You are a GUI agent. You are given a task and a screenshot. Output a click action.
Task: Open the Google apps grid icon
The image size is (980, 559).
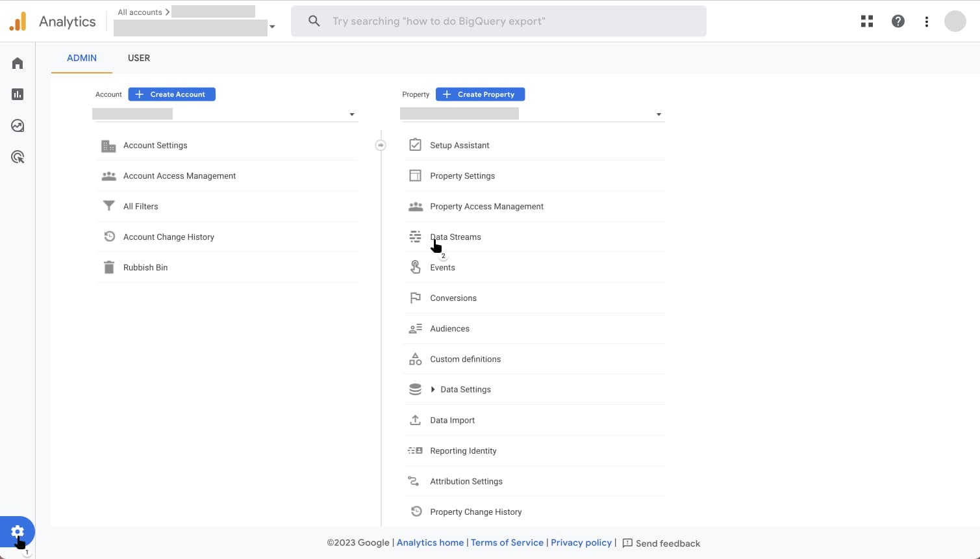point(867,21)
